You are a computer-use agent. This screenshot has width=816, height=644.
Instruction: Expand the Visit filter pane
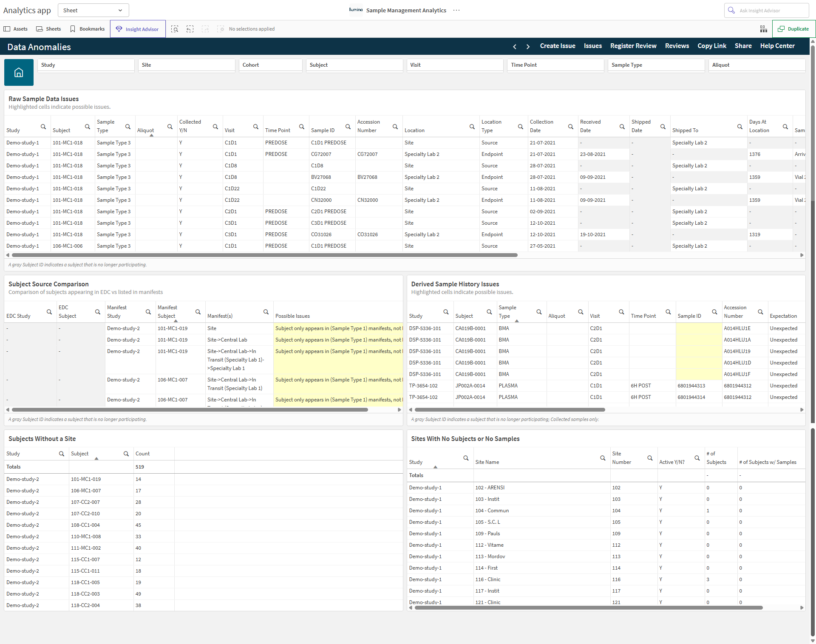click(x=455, y=65)
